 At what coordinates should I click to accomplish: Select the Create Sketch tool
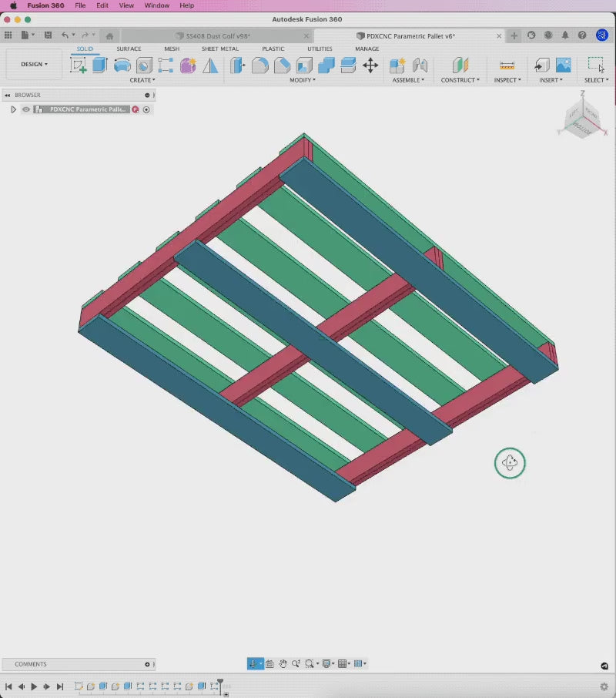coord(79,65)
